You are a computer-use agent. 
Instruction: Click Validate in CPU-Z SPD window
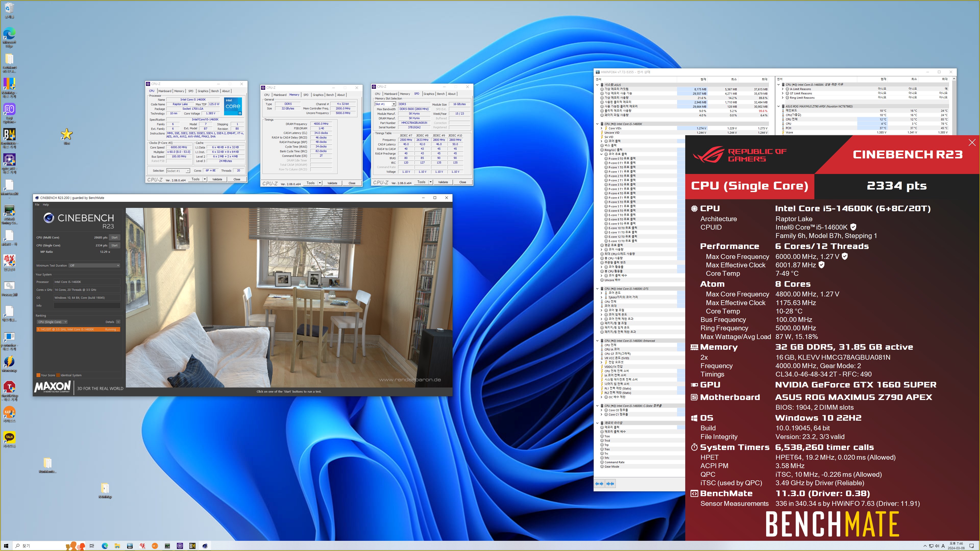click(x=443, y=182)
